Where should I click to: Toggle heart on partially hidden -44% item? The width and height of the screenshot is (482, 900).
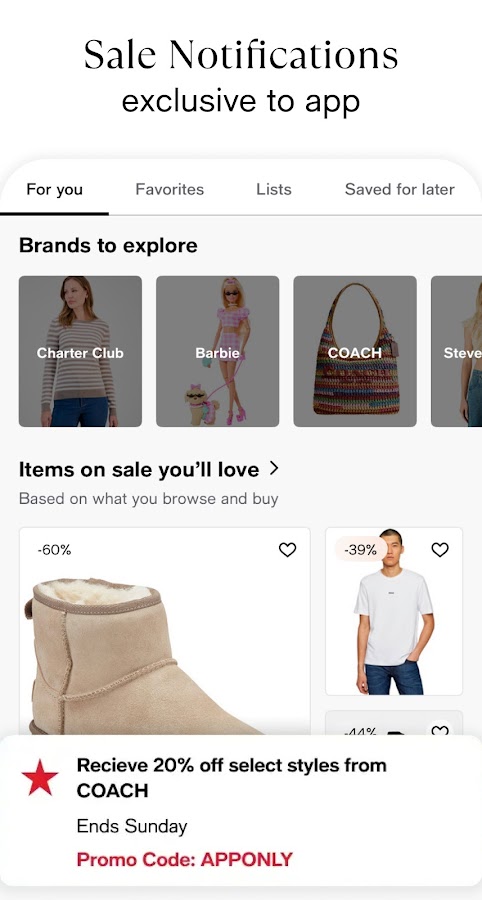point(440,730)
